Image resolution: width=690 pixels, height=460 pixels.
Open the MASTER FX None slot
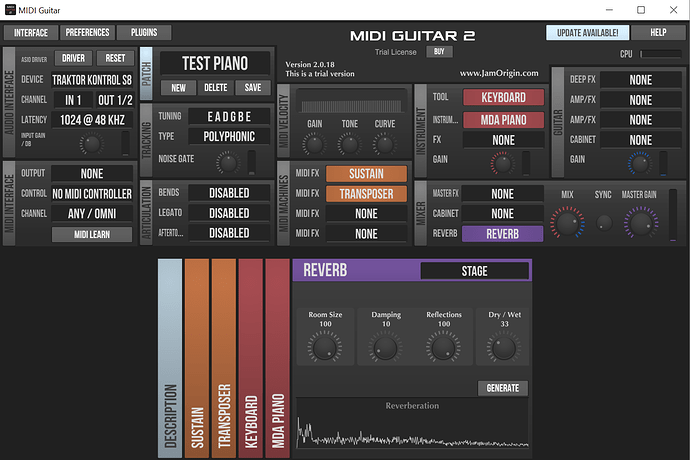point(503,194)
